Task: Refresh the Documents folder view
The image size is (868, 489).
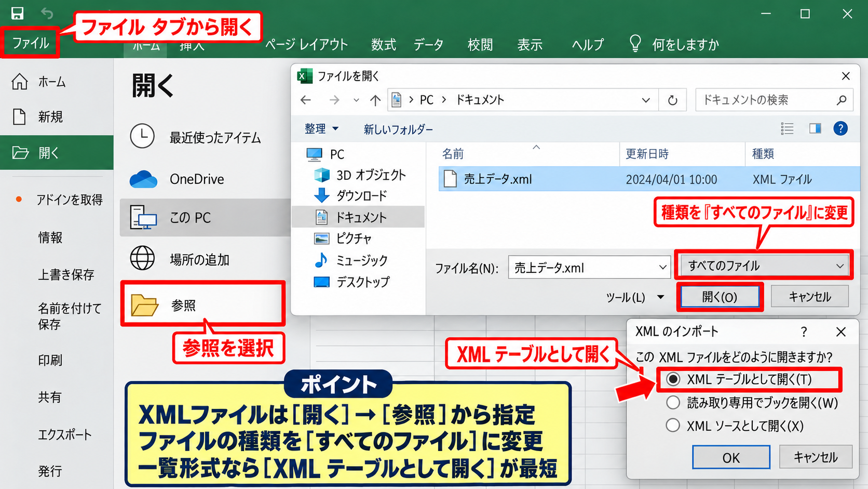Action: tap(673, 100)
